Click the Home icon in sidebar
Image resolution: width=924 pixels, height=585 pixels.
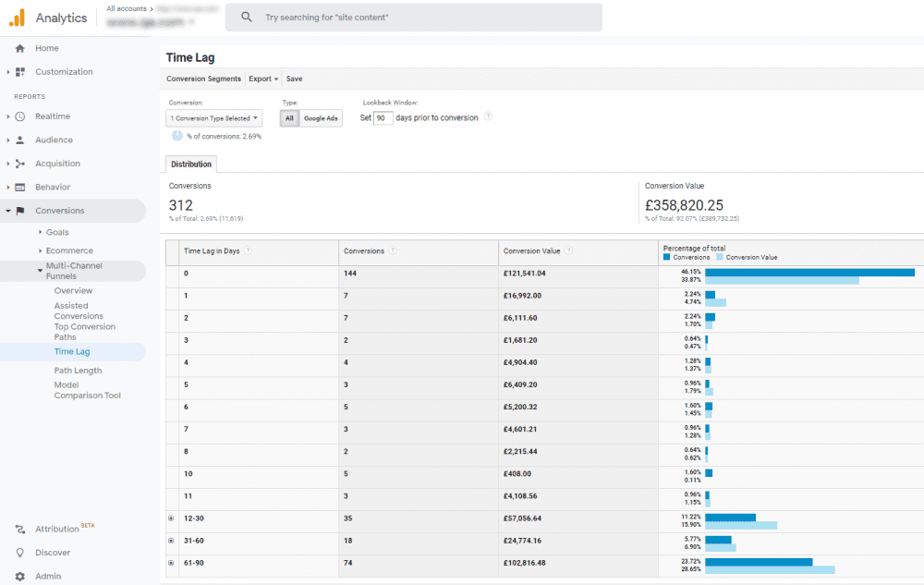coord(19,48)
